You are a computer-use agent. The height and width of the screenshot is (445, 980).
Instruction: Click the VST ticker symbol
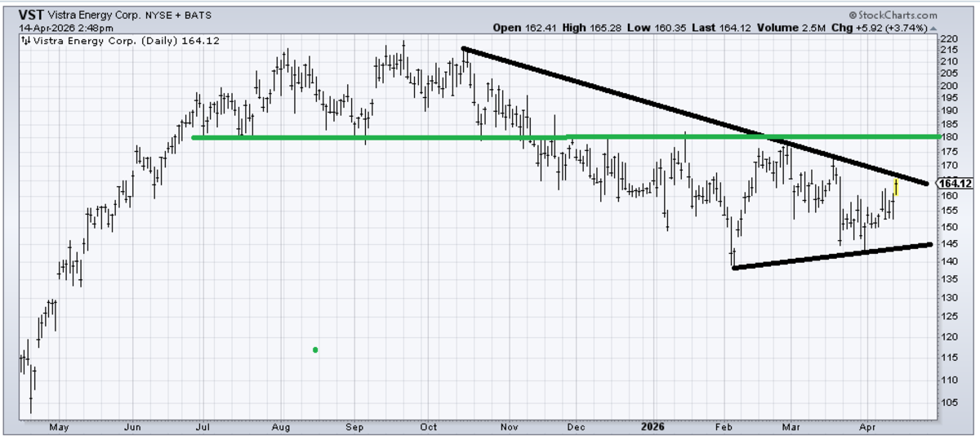pos(30,15)
